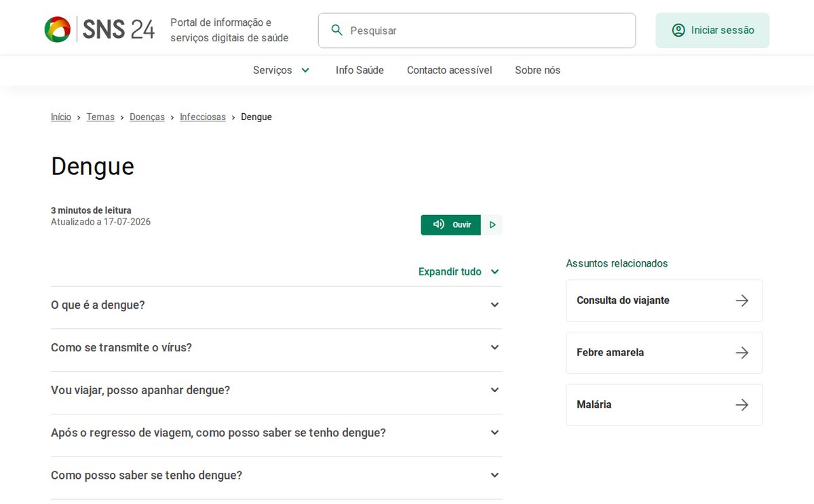Open the Febre amarela related card

point(664,353)
